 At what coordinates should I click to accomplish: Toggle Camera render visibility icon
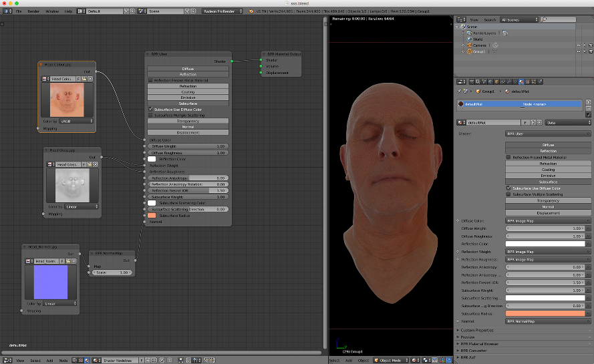(x=591, y=45)
